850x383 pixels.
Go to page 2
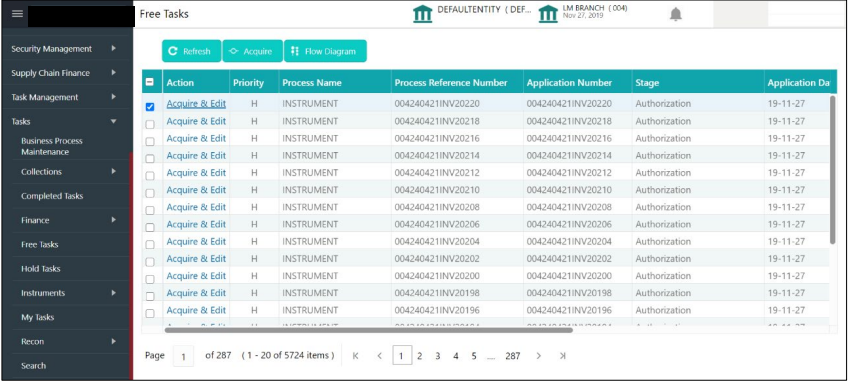(x=420, y=356)
